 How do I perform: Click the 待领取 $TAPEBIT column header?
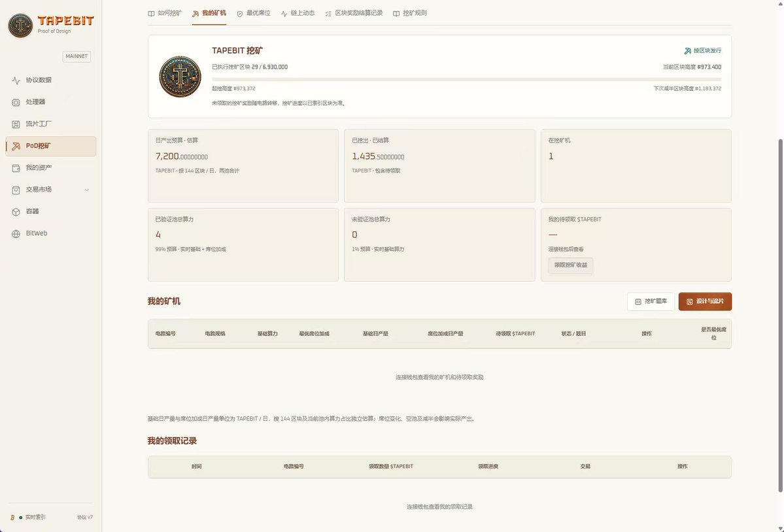click(515, 334)
